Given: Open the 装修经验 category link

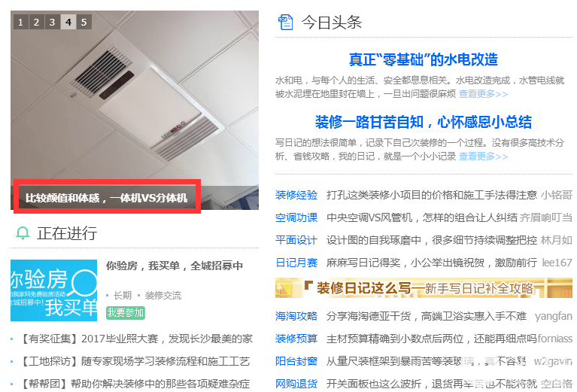Looking at the screenshot, I should click(x=296, y=195).
